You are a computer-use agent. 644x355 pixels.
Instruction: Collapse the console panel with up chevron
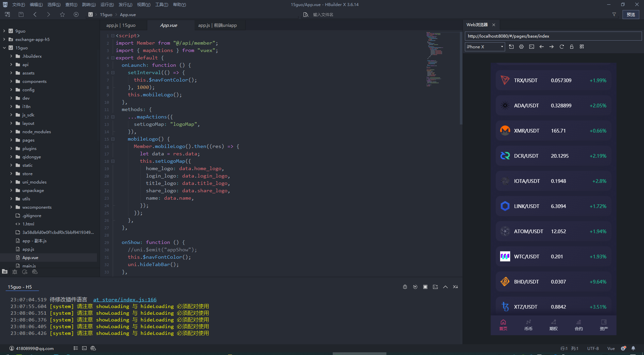[x=445, y=287]
